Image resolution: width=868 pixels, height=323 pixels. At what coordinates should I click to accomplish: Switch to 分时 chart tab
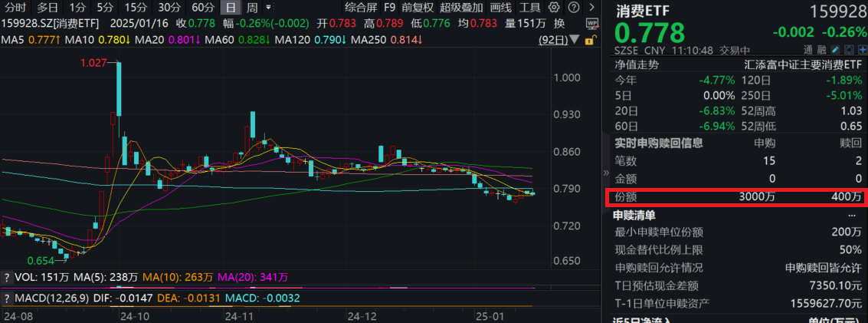click(15, 8)
